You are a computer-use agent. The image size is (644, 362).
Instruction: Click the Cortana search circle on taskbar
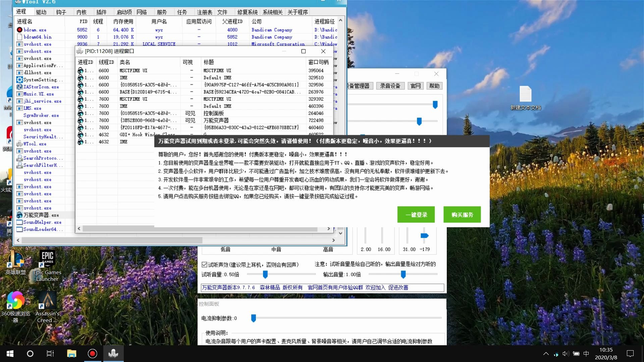click(30, 354)
